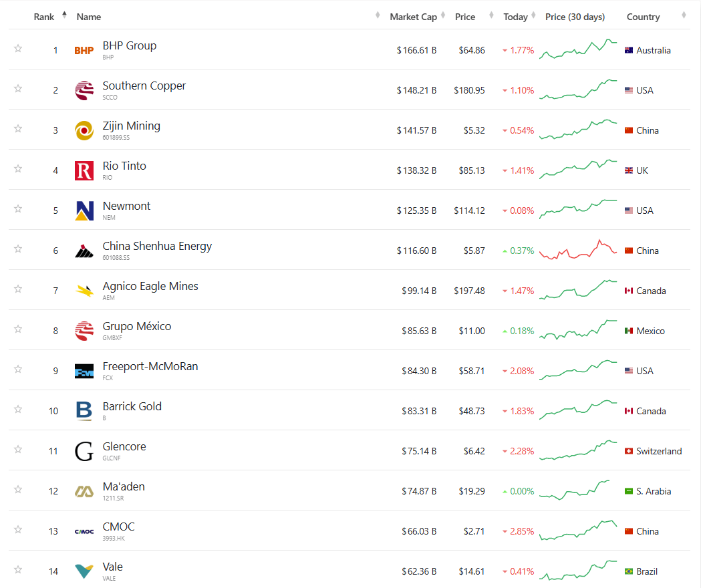This screenshot has height=588, width=701.
Task: Star BHP Group as a favorite
Action: point(17,48)
